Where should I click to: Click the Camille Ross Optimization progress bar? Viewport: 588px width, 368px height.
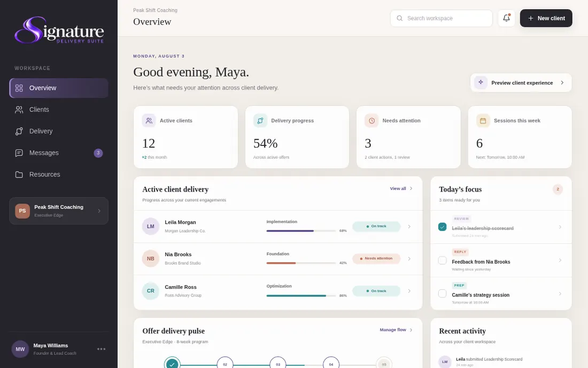pos(301,296)
